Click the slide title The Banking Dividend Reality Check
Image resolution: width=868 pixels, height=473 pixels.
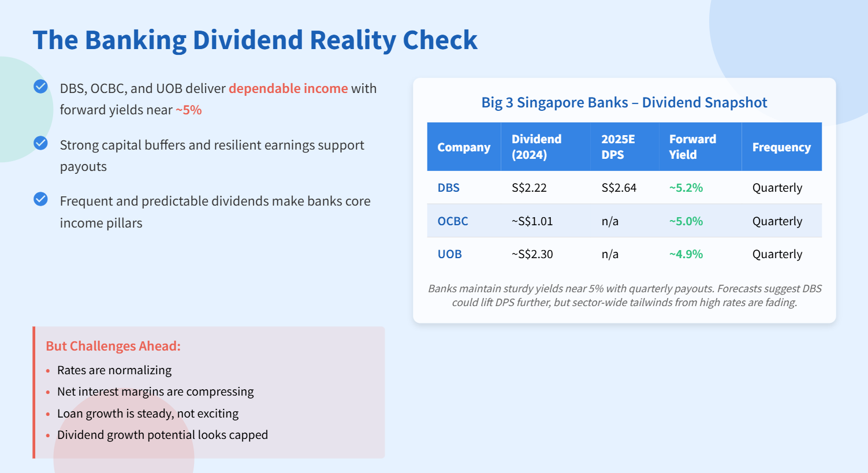click(255, 40)
